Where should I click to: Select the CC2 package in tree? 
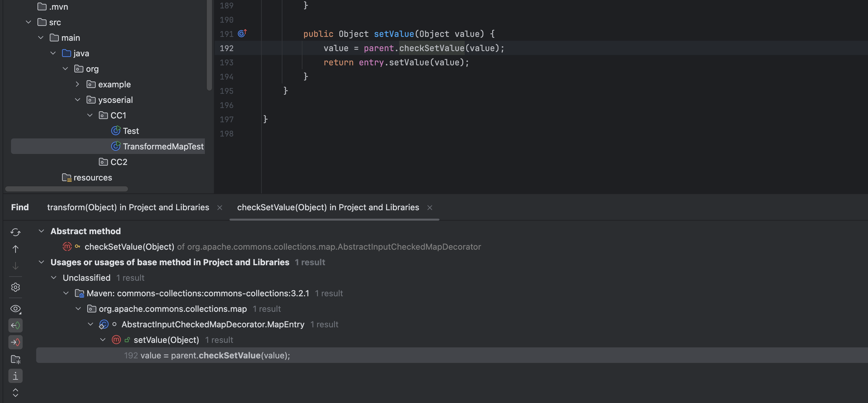(119, 162)
